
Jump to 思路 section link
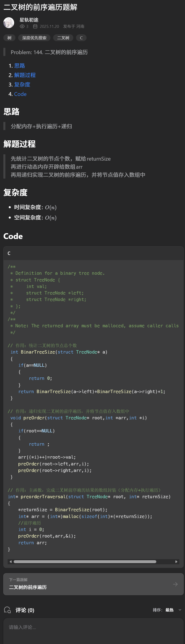point(20,66)
